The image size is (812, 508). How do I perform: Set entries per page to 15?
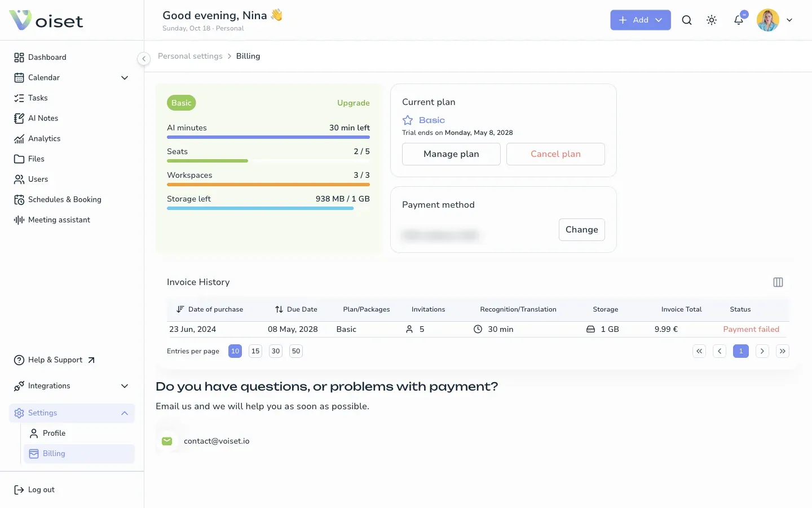pos(255,351)
